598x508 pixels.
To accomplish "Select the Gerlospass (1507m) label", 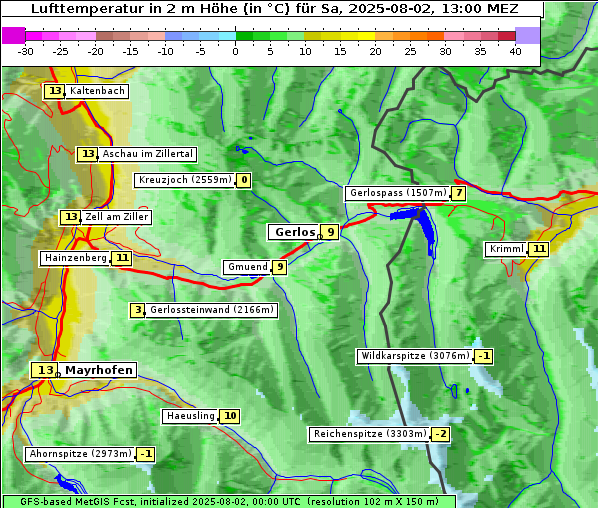I will 398,193.
